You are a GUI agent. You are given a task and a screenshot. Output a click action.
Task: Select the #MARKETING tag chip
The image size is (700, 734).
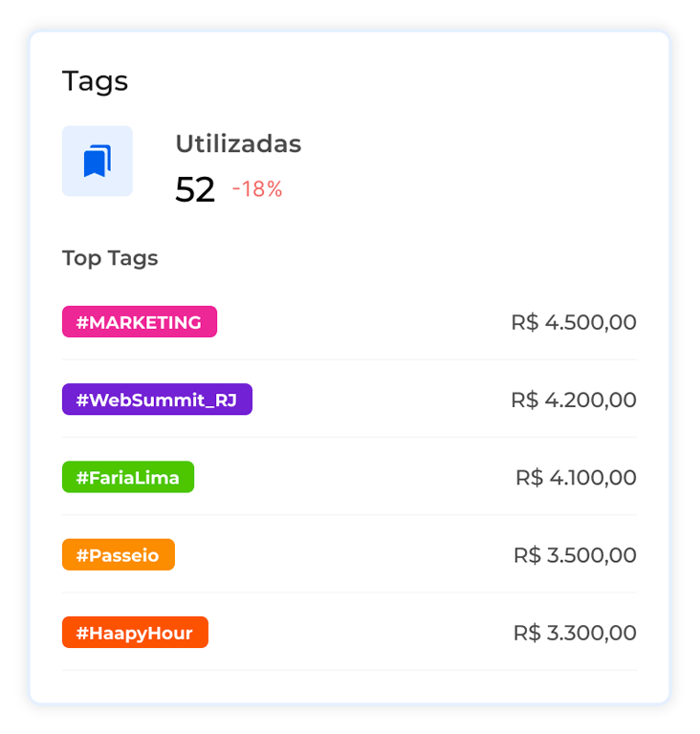coord(140,322)
